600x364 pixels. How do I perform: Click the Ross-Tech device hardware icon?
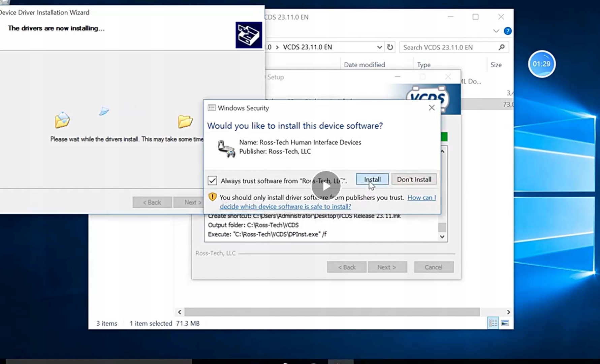pyautogui.click(x=226, y=149)
